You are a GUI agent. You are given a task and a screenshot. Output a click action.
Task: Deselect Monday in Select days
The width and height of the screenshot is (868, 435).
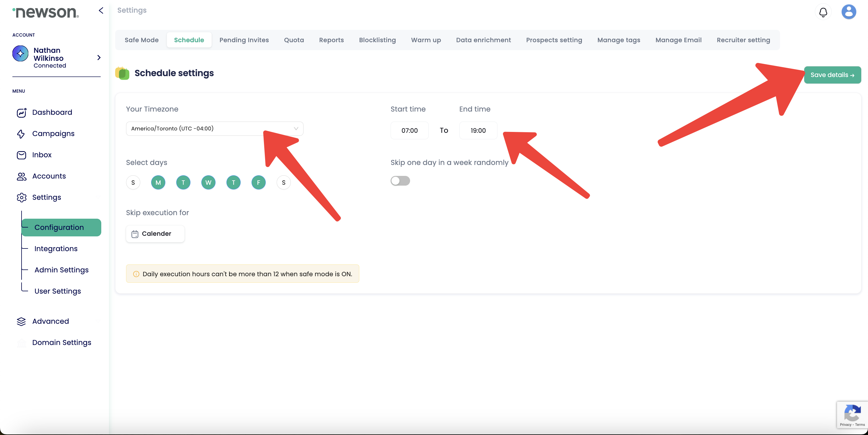point(158,182)
